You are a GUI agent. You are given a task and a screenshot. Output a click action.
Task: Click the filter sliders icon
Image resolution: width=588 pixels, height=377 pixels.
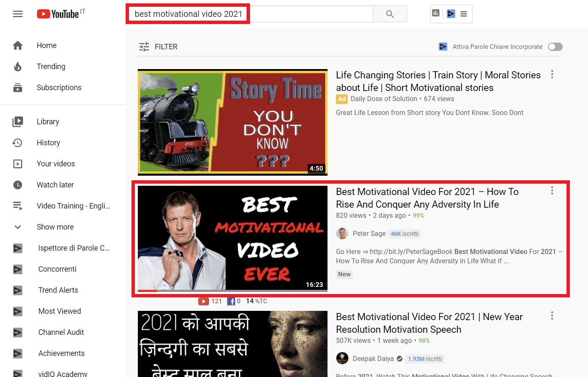tap(144, 47)
